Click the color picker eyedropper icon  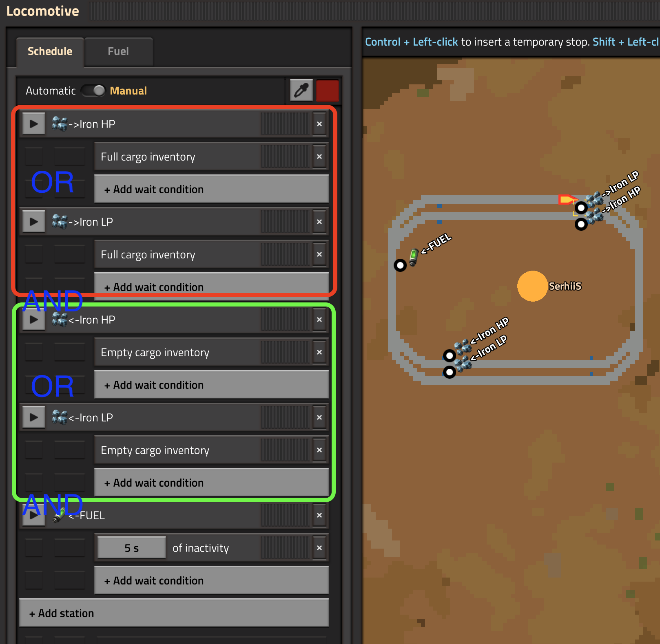[301, 90]
